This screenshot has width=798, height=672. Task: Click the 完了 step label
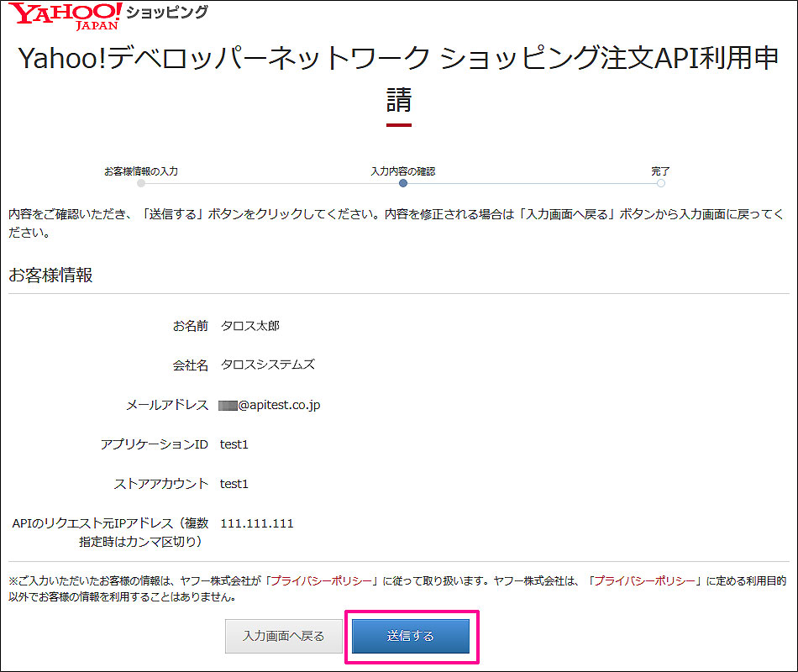(660, 171)
